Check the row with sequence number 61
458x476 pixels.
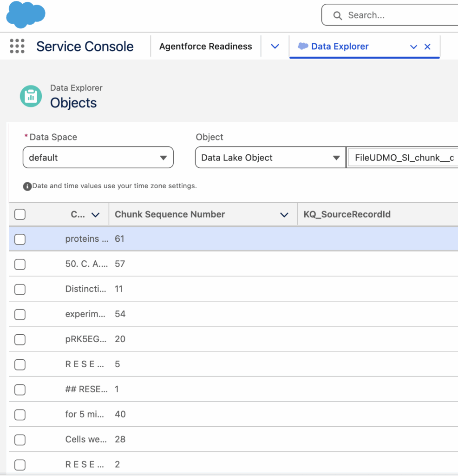[20, 239]
